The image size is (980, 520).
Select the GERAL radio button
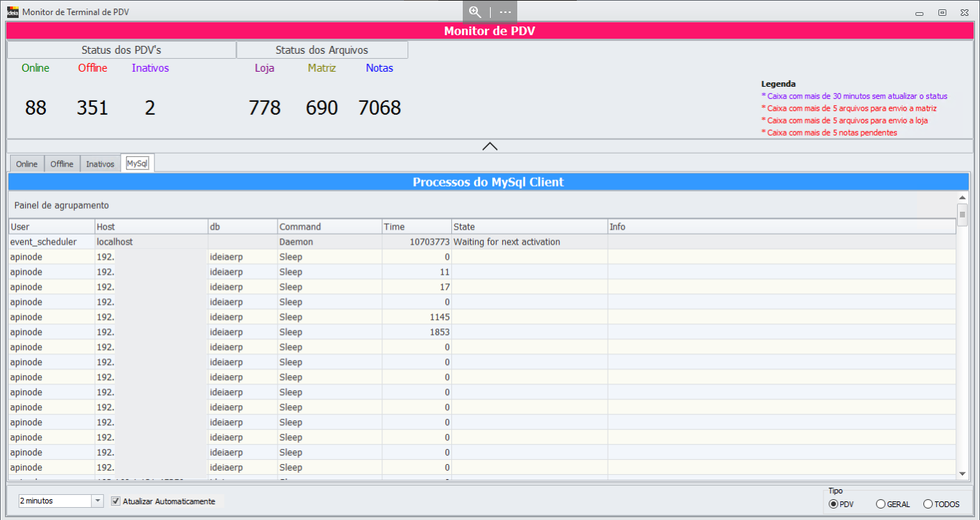pyautogui.click(x=880, y=504)
